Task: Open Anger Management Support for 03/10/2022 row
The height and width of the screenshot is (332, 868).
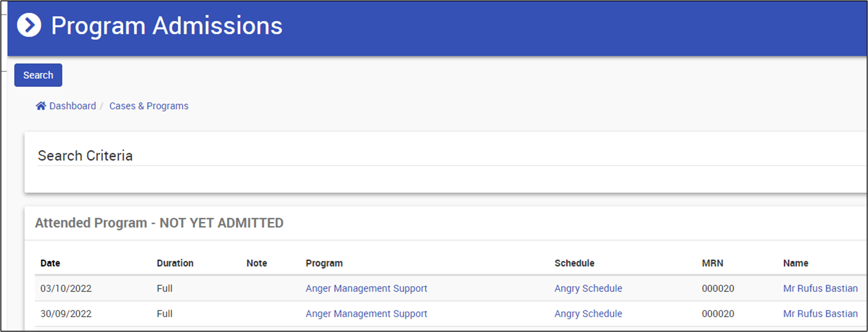Action: (366, 289)
